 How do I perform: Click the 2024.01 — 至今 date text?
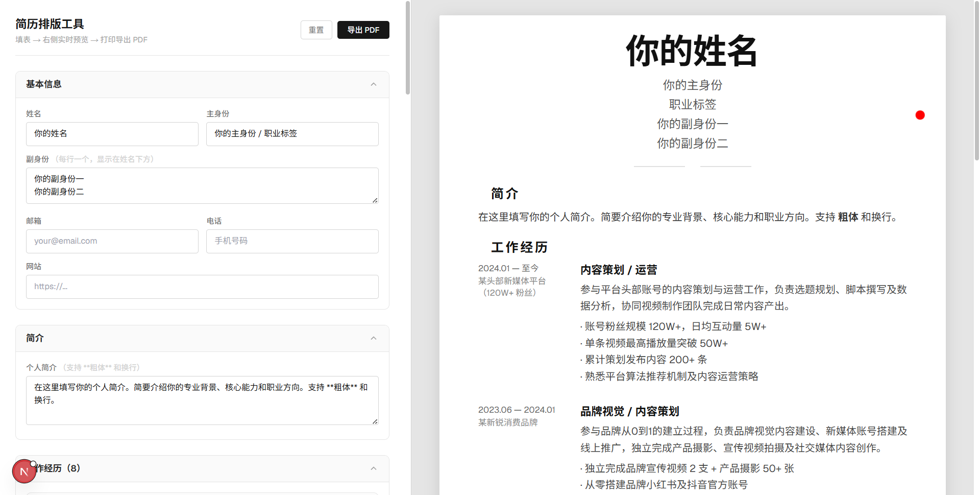tap(508, 268)
